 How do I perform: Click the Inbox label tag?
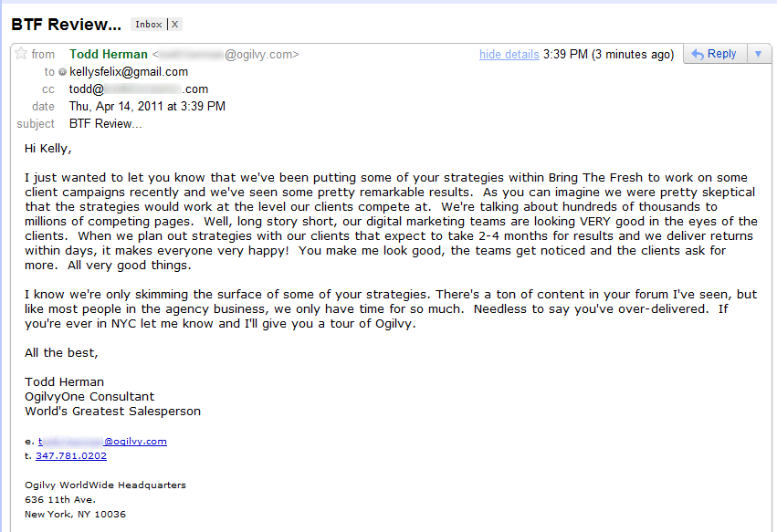[x=150, y=25]
